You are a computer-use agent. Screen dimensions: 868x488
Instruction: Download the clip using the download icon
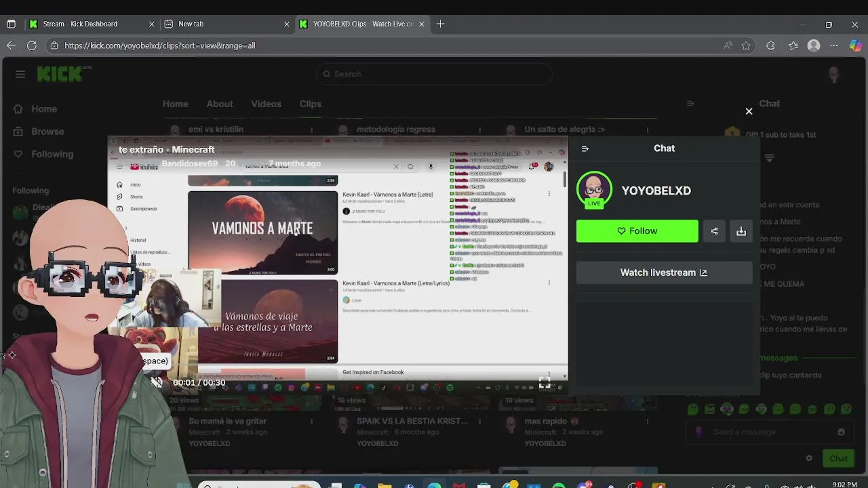tap(741, 231)
